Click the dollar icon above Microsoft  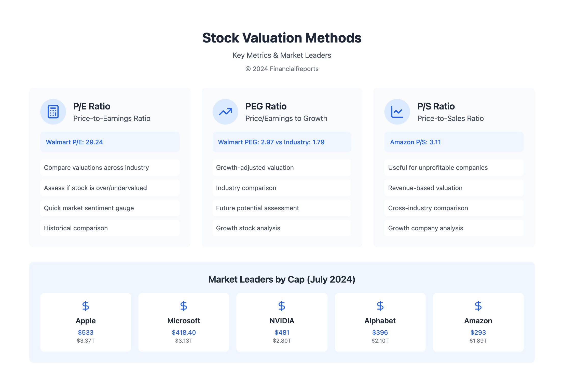point(184,306)
